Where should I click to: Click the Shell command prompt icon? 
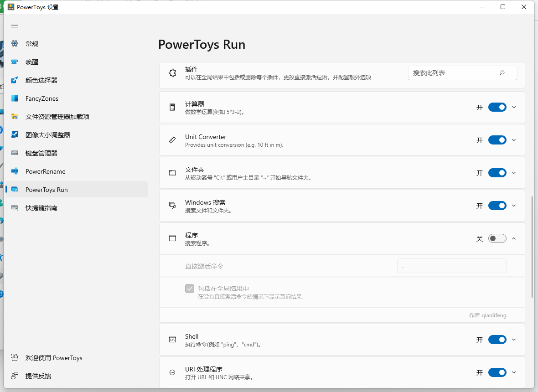click(172, 340)
